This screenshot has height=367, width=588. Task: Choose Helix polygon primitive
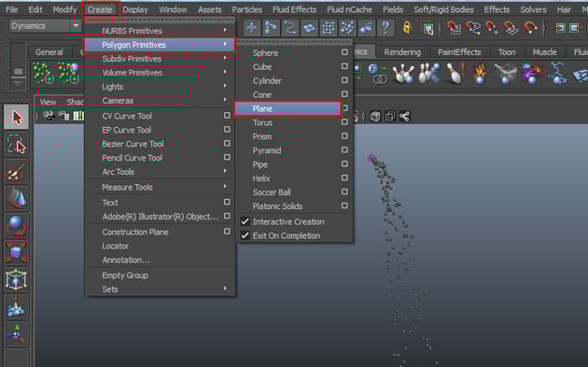pos(261,178)
